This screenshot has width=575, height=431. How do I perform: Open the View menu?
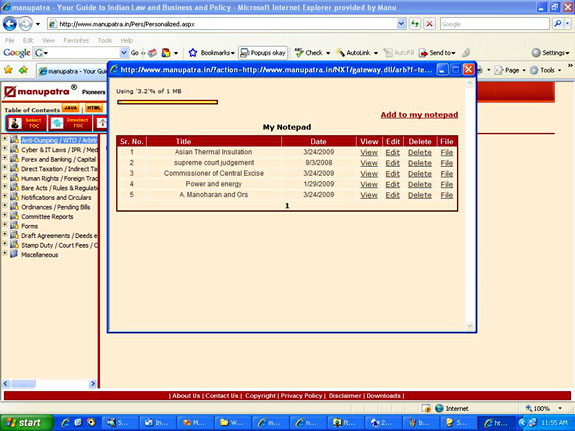coord(48,40)
